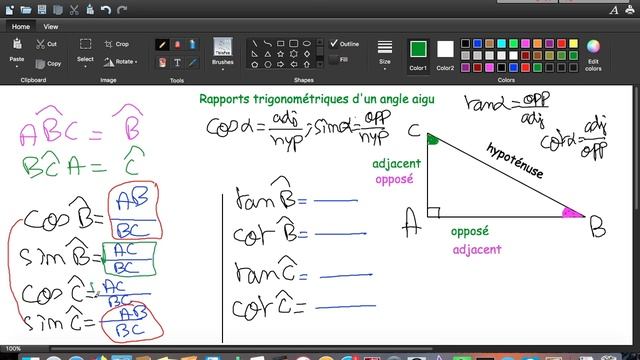Open the Select dropdown arrow
Image resolution: width=640 pixels, height=360 pixels.
[x=85, y=66]
